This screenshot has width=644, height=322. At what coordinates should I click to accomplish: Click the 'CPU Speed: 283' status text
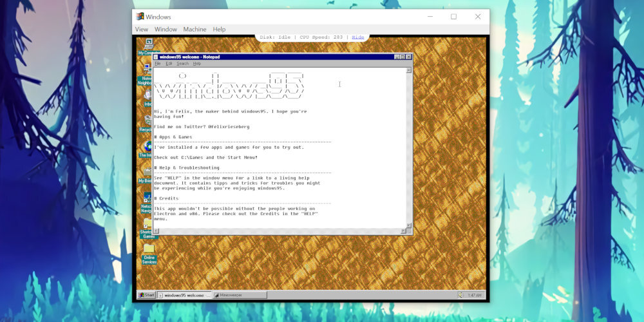(321, 37)
